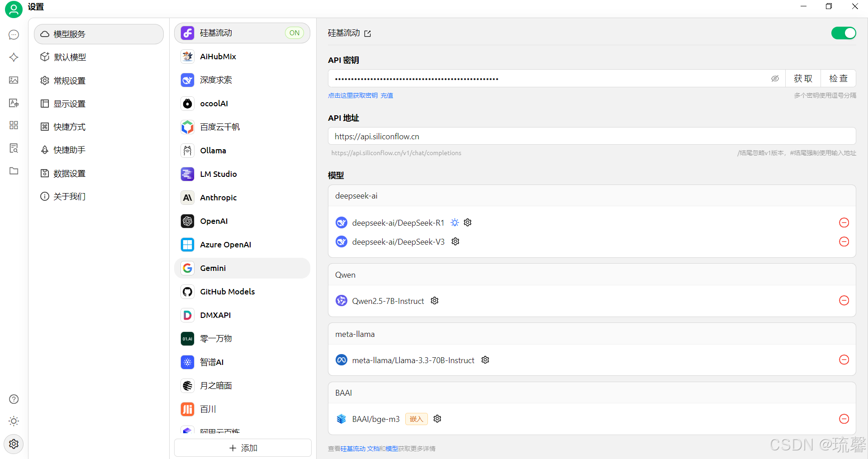
Task: Open the knowledge base sidebar icon
Action: pyautogui.click(x=14, y=148)
